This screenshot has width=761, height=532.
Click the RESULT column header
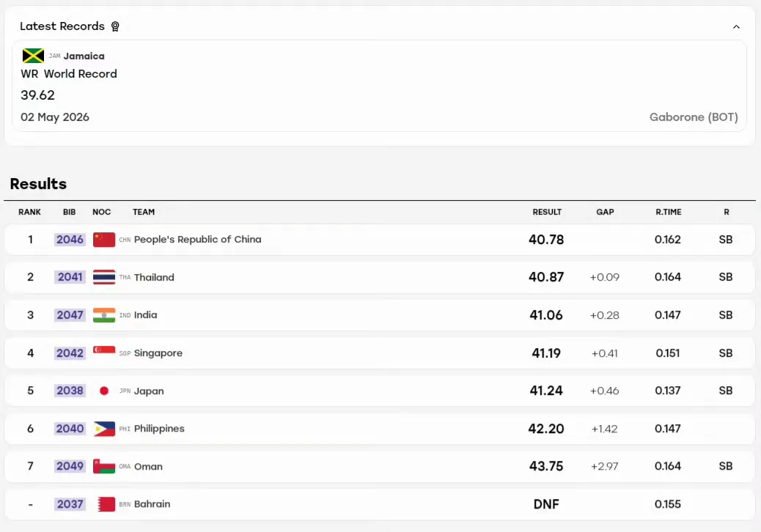(547, 212)
